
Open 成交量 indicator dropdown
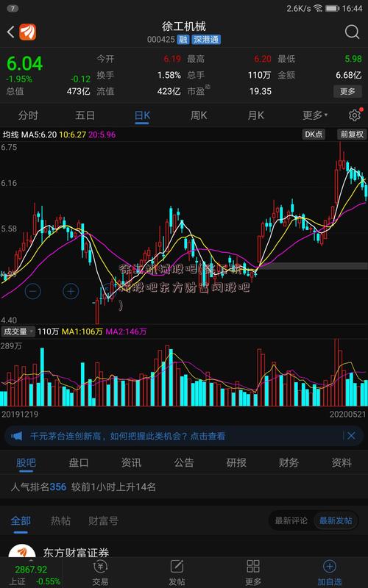(18, 331)
